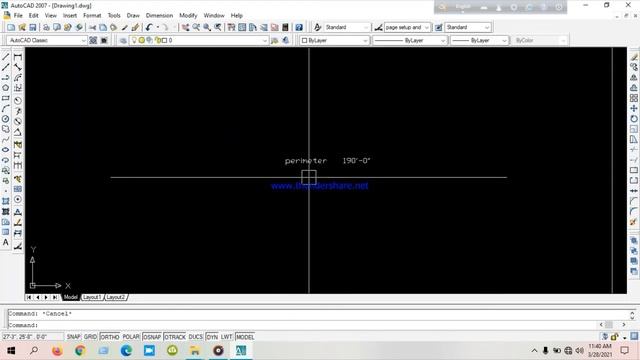Viewport: 640px width, 360px height.
Task: Open the page setup dimension style dropdown
Action: pyautogui.click(x=407, y=27)
